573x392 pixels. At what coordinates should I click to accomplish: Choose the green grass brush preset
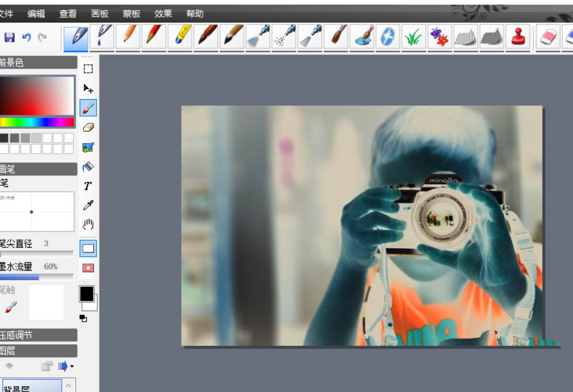pos(412,36)
